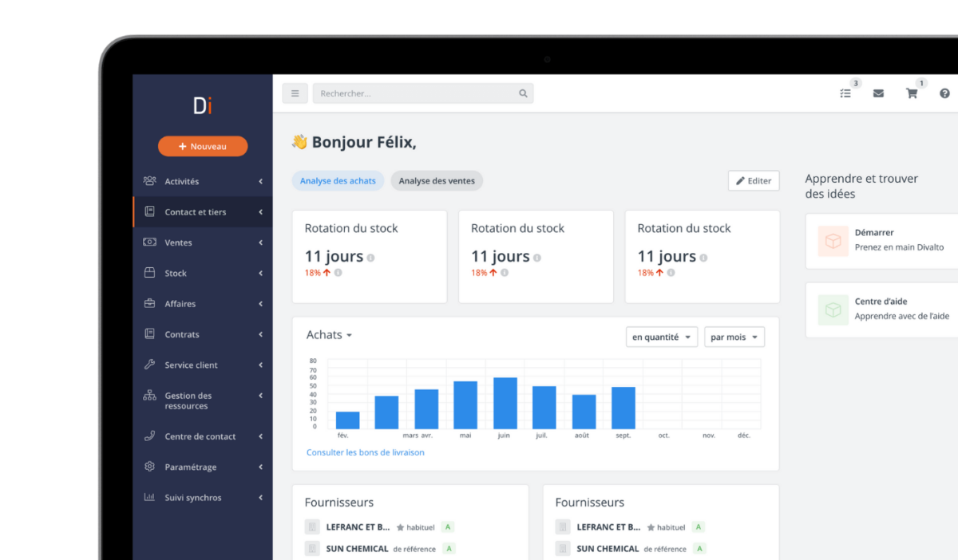Open the 'en quantité' dropdown
This screenshot has width=958, height=560.
[x=662, y=337]
